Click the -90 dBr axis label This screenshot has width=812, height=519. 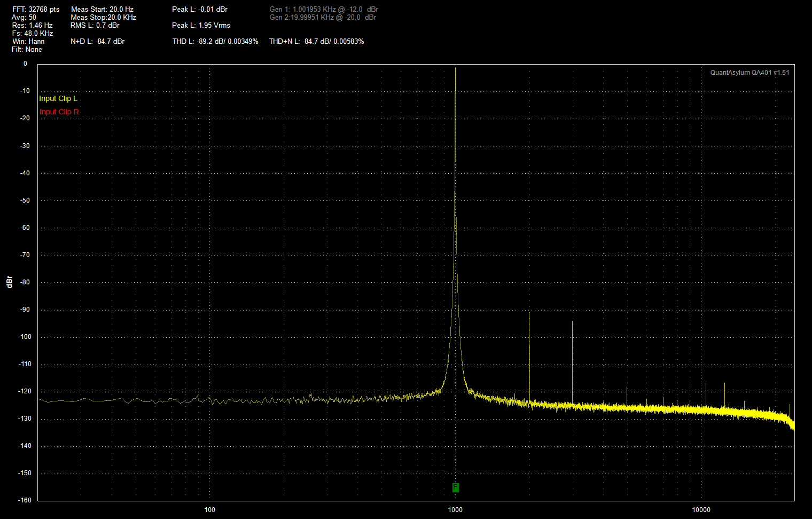(x=25, y=309)
